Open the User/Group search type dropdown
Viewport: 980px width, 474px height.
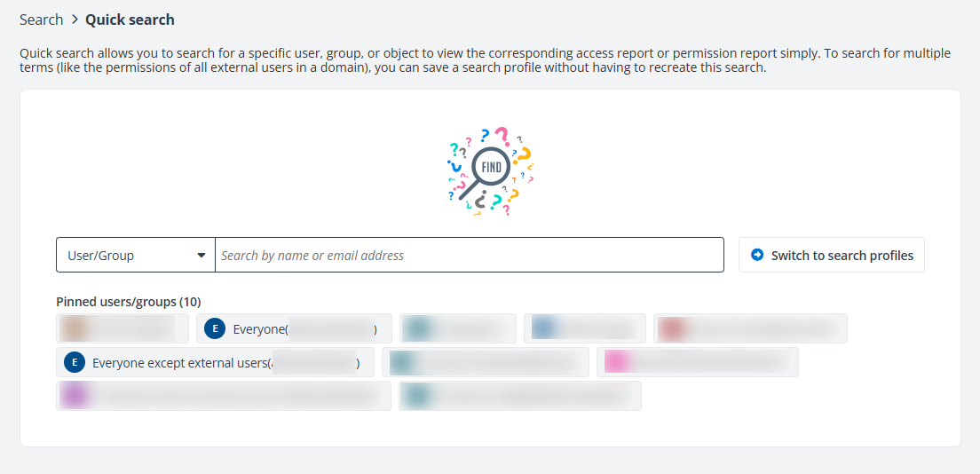click(135, 256)
